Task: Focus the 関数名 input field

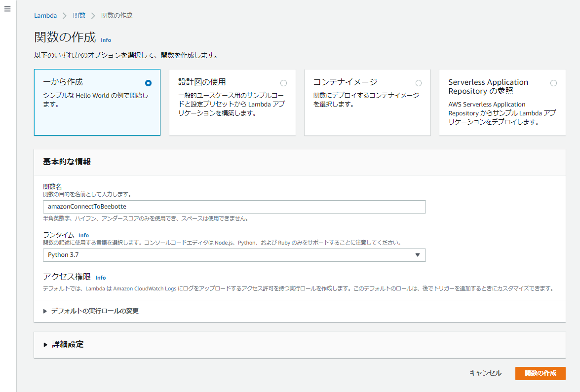Action: 234,207
